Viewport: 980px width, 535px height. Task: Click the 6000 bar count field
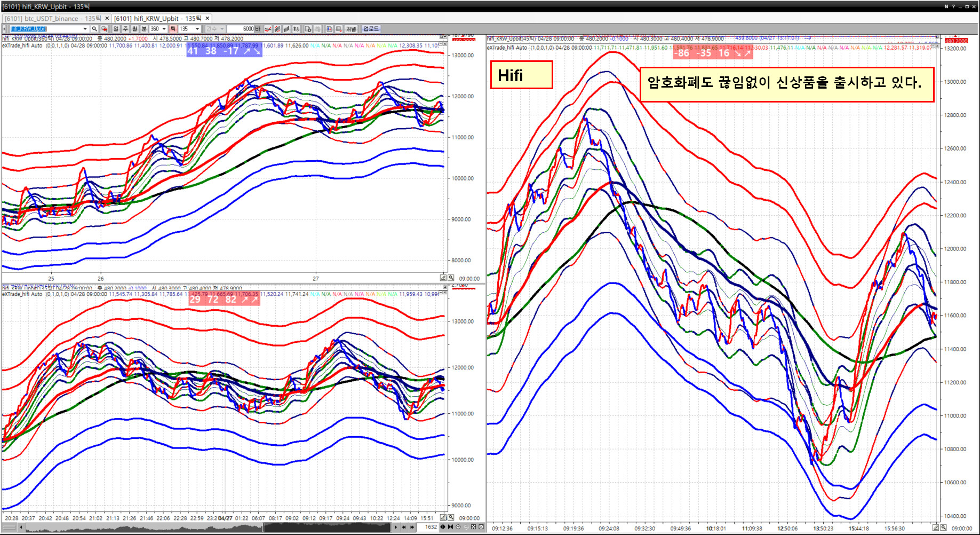tap(241, 29)
